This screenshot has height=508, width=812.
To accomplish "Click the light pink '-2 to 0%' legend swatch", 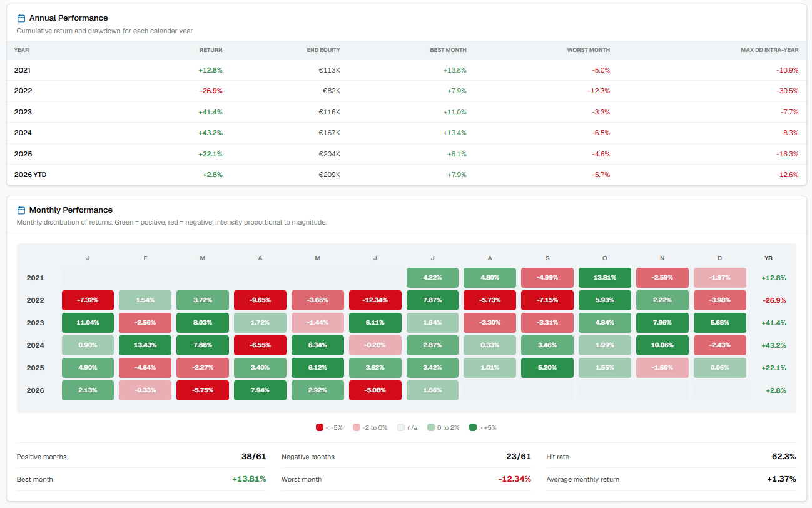I will pos(356,428).
